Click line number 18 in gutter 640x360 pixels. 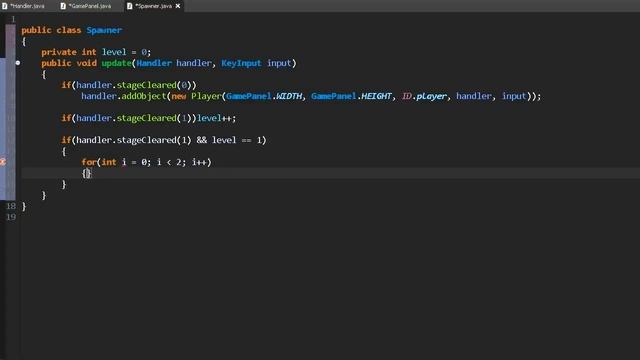(11, 206)
